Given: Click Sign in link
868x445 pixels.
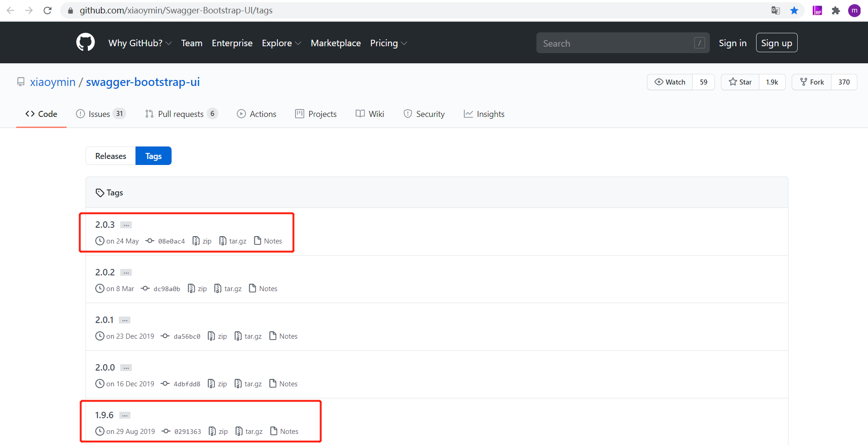Looking at the screenshot, I should pos(733,43).
